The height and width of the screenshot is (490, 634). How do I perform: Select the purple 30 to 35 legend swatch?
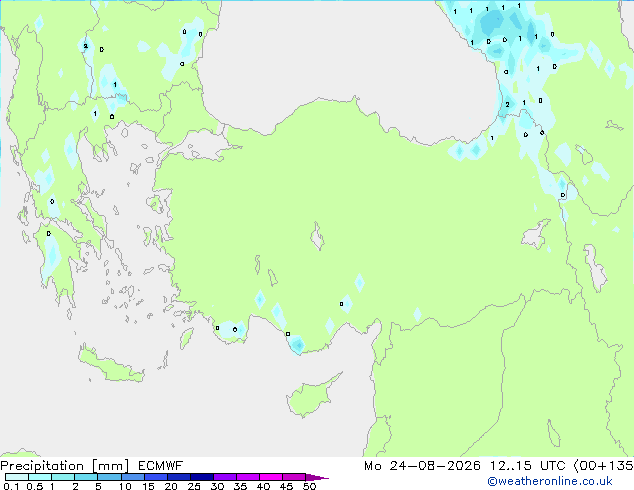click(225, 477)
